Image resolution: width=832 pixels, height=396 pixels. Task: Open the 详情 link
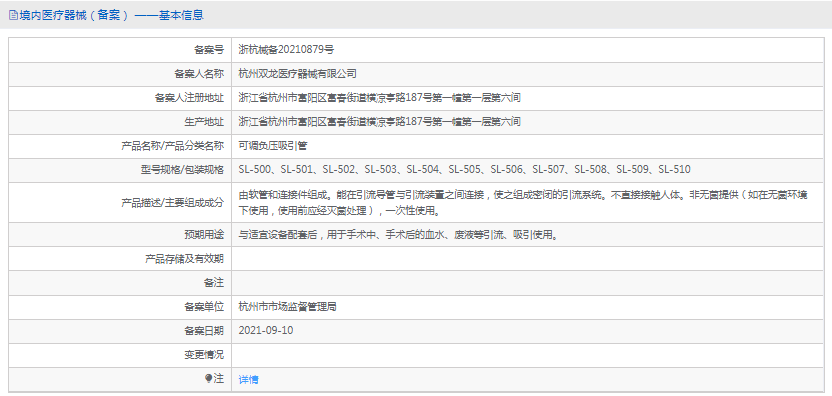pos(248,379)
